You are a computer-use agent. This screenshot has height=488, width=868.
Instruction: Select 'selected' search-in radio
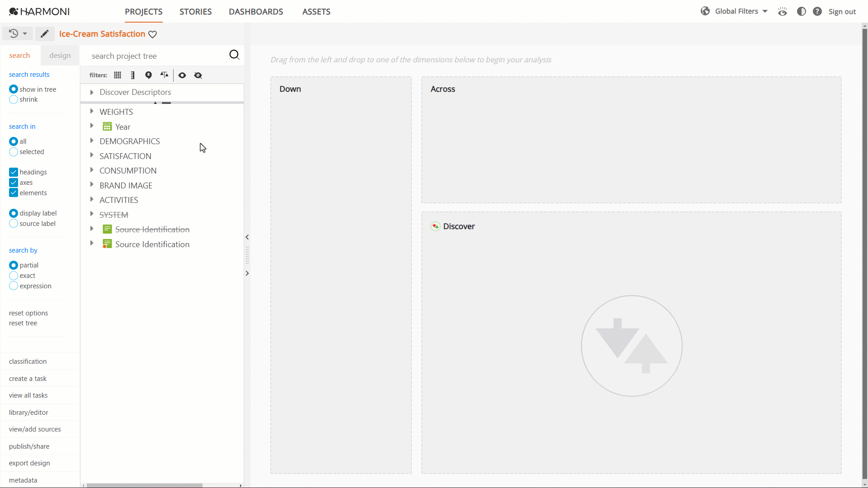14,152
